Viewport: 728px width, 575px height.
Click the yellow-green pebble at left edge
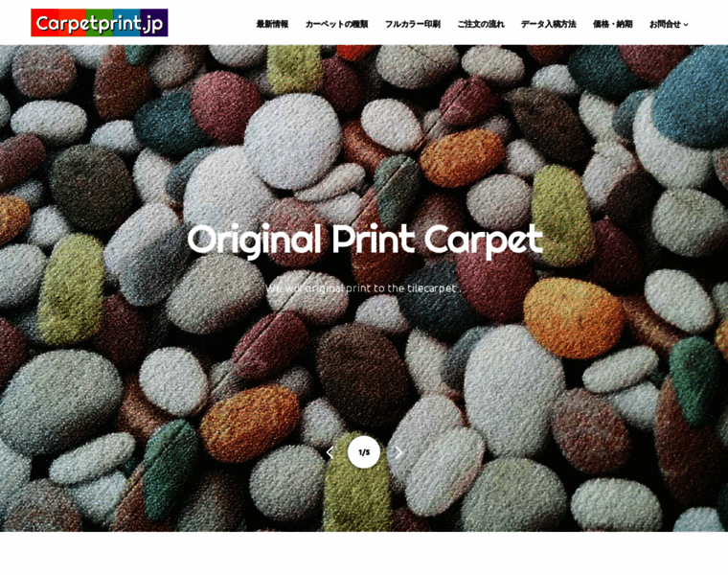point(71,287)
